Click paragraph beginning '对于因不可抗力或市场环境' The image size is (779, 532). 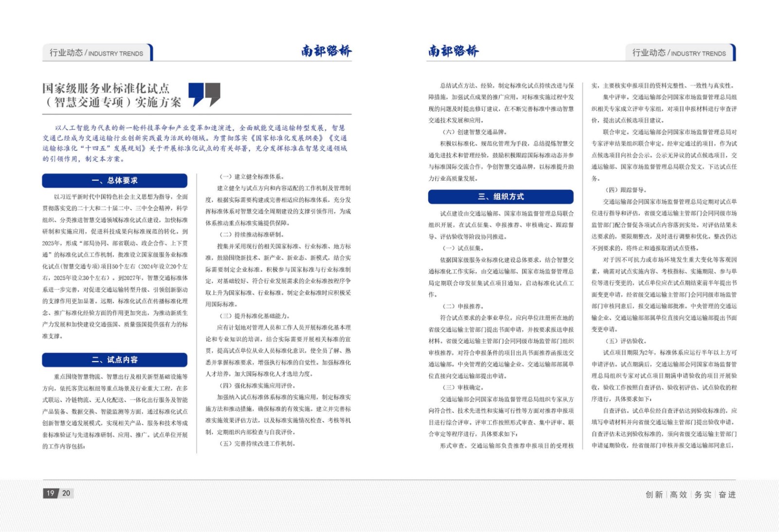[664, 294]
